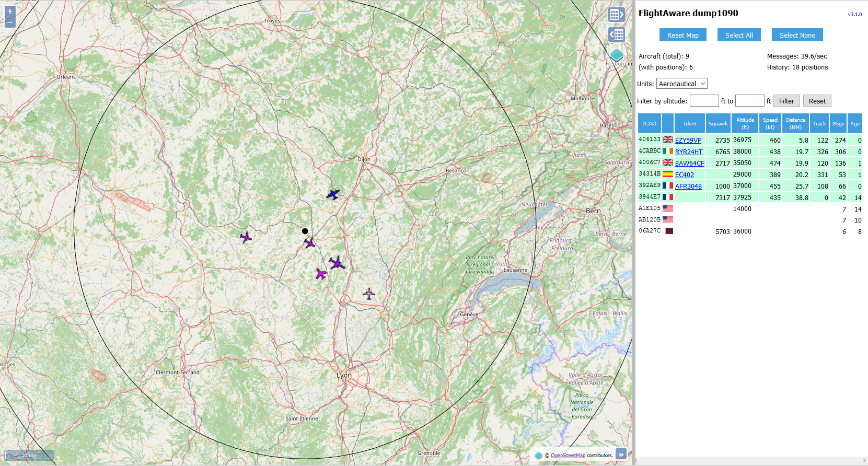Click US flag in A1E105 row
The image size is (868, 466).
click(x=668, y=208)
